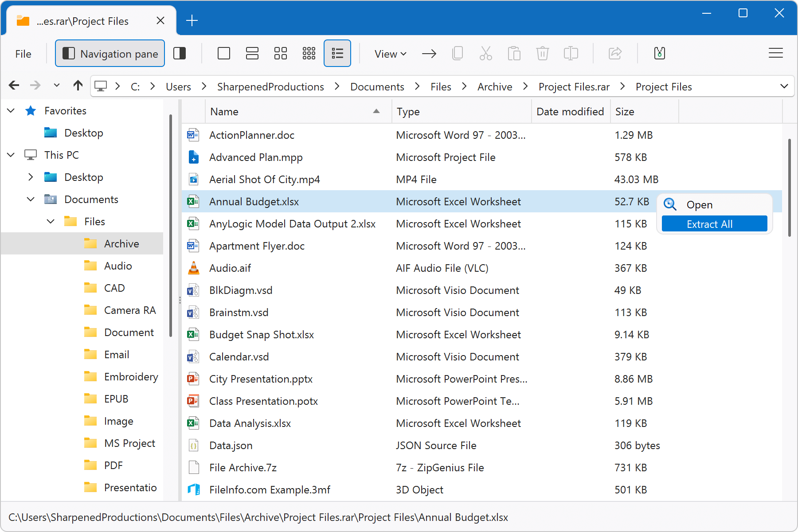Screen dimensions: 798x532
Task: Open the File menu
Action: (x=23, y=54)
